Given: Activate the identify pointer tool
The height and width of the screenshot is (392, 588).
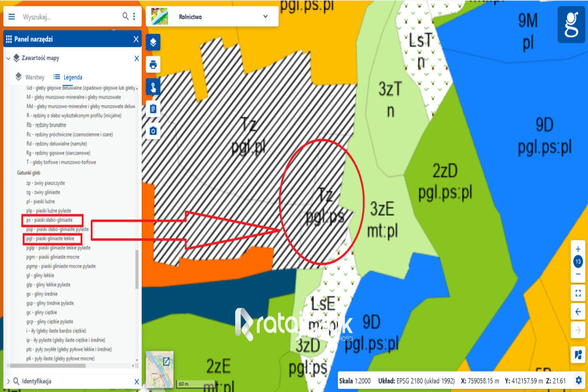Looking at the screenshot, I should tap(153, 88).
